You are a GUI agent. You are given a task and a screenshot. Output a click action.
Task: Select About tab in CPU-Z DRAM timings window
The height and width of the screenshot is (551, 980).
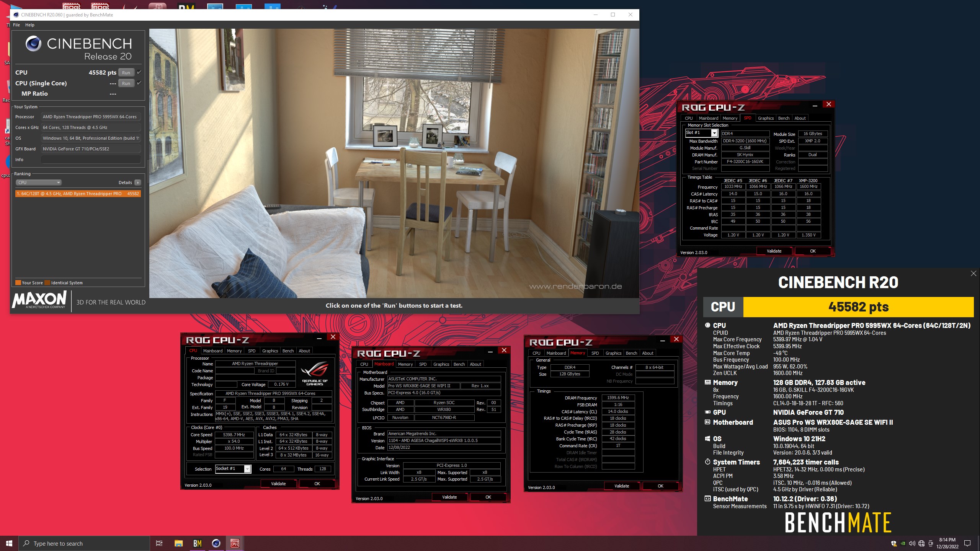click(x=647, y=353)
